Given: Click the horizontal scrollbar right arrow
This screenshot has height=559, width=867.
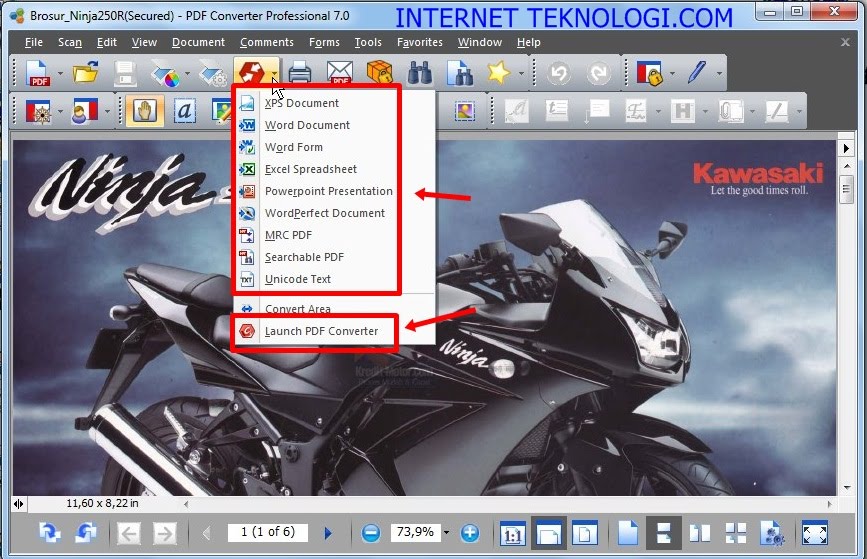Looking at the screenshot, I should [829, 504].
